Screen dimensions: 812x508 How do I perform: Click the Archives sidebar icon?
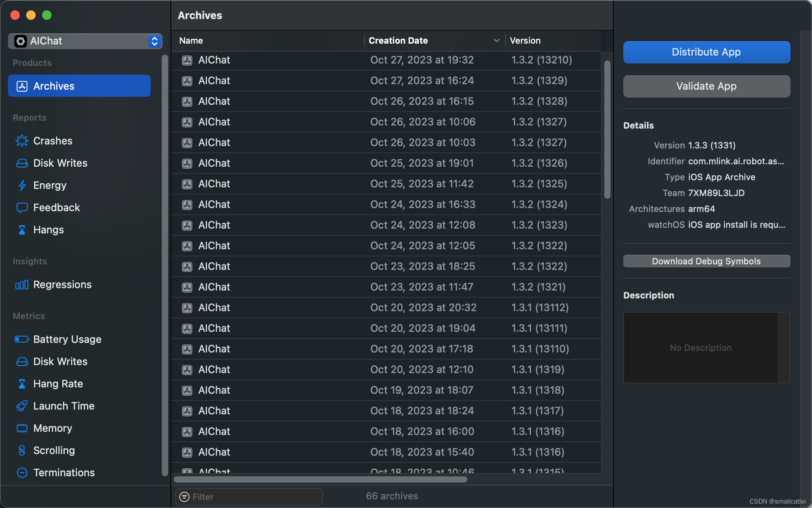(x=22, y=86)
